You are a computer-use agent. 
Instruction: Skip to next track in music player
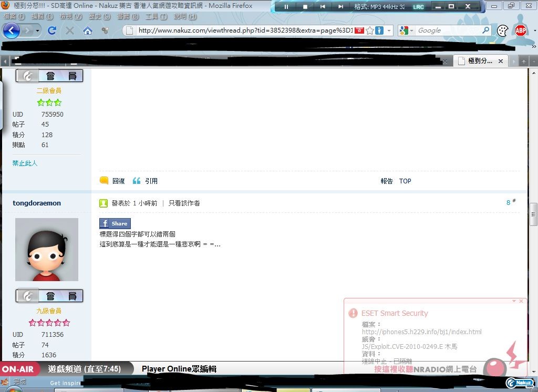coord(340,7)
